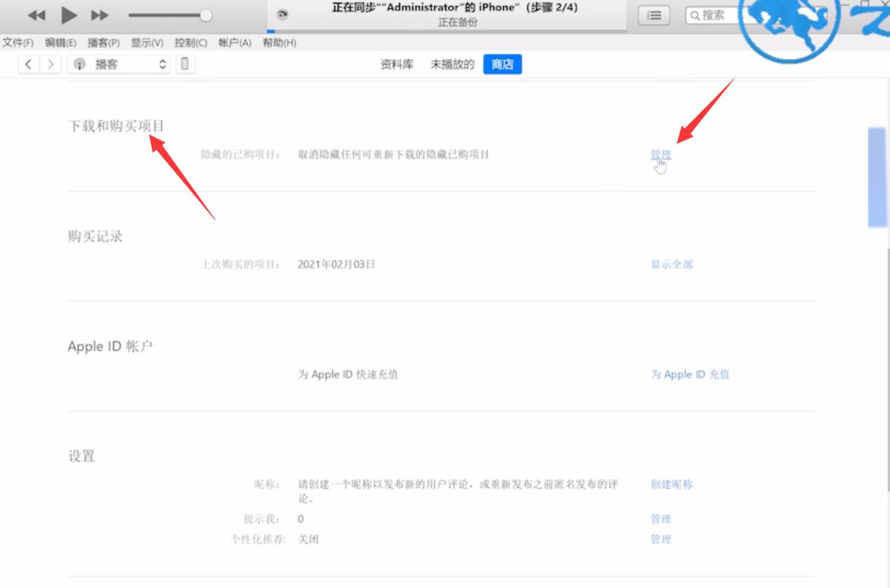
Task: Open the 播客(P) menu
Action: click(x=104, y=43)
